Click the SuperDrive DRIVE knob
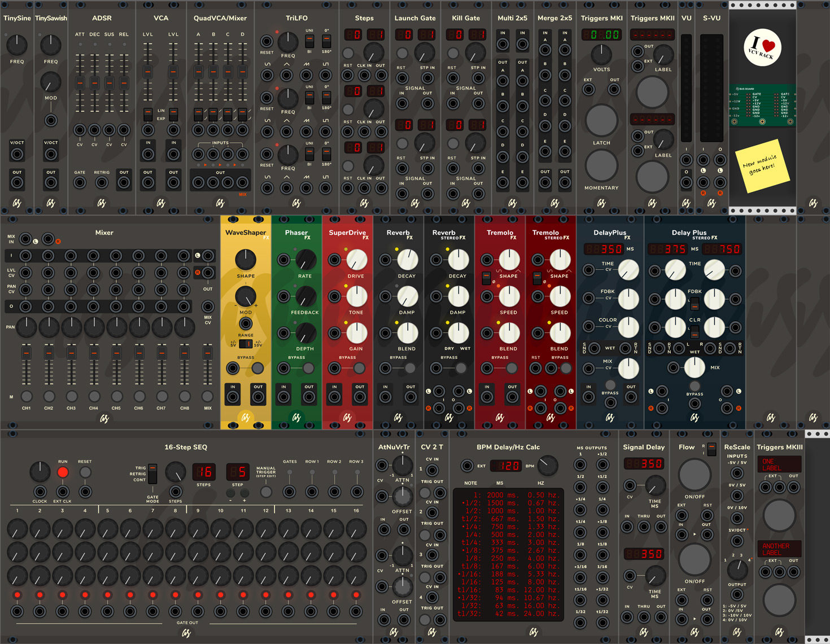 356,260
